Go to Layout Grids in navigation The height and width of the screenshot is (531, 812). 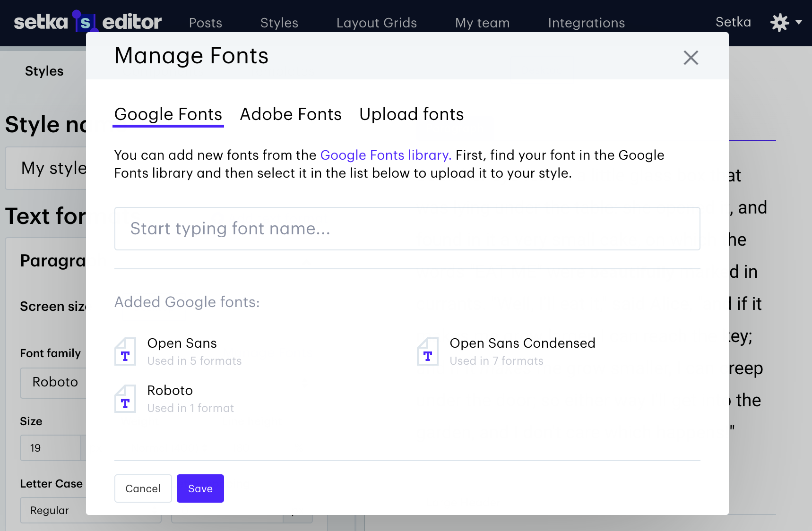tap(377, 23)
